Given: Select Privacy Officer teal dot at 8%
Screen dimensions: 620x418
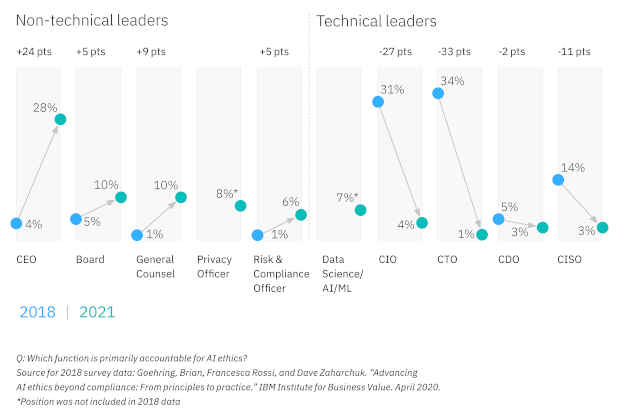Looking at the screenshot, I should pos(240,206).
